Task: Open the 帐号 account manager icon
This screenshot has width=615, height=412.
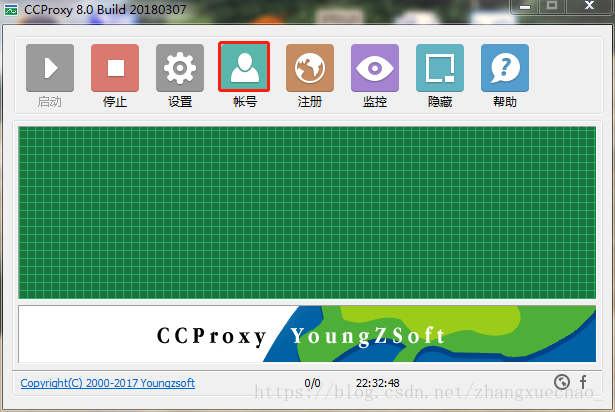Action: (244, 67)
